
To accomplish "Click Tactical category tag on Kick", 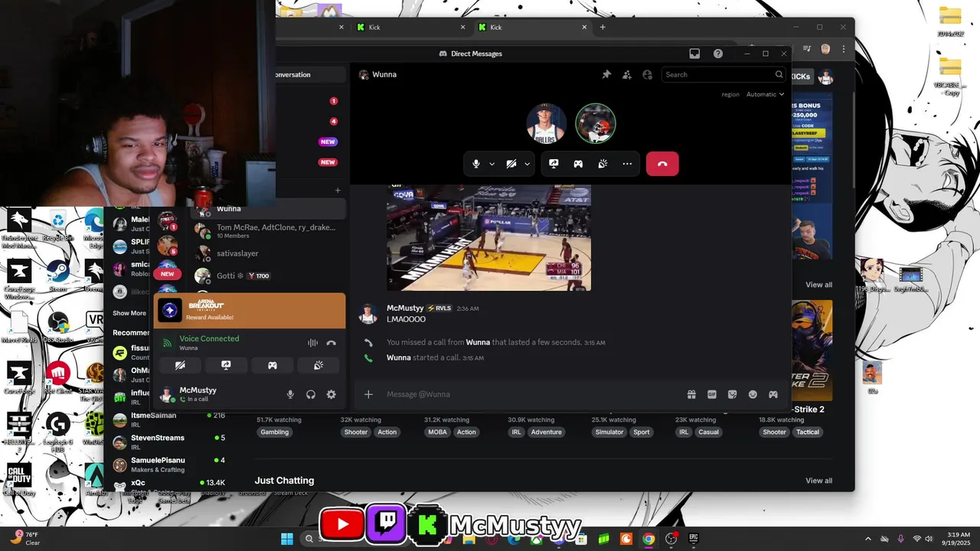I will tap(808, 432).
